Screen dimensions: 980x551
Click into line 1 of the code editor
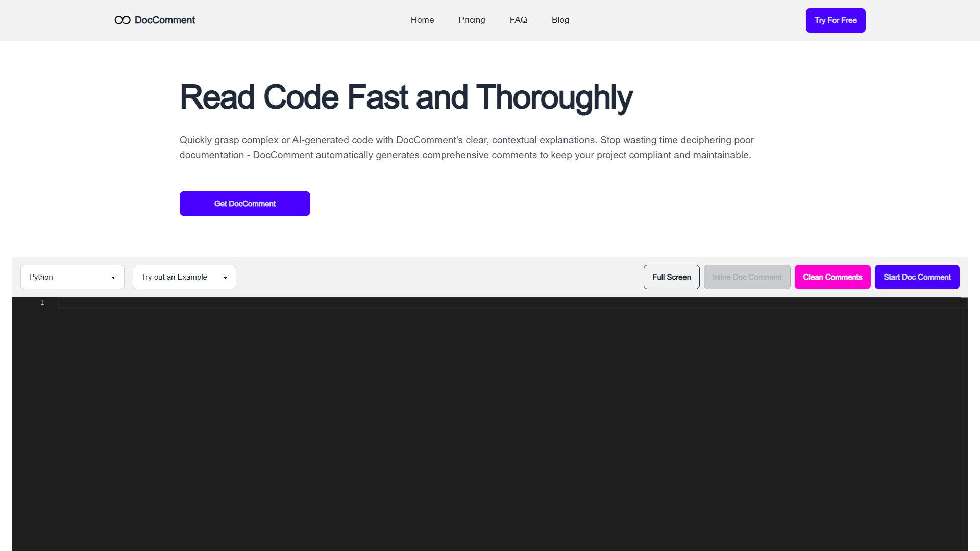[509, 303]
